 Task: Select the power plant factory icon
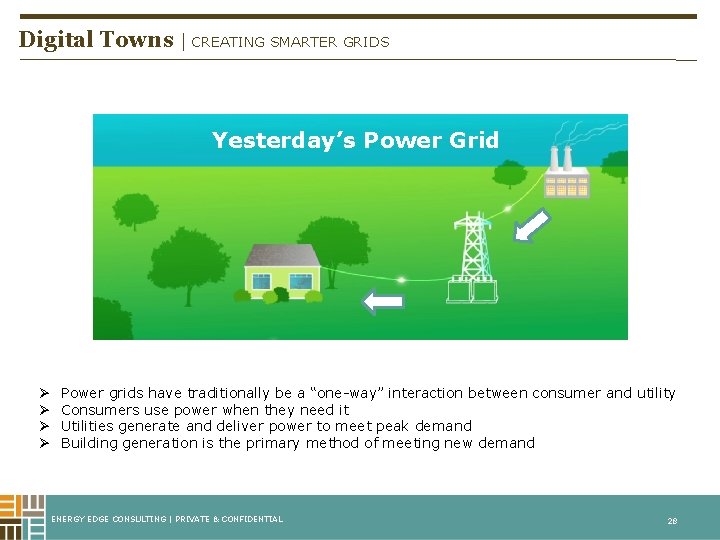click(x=567, y=172)
